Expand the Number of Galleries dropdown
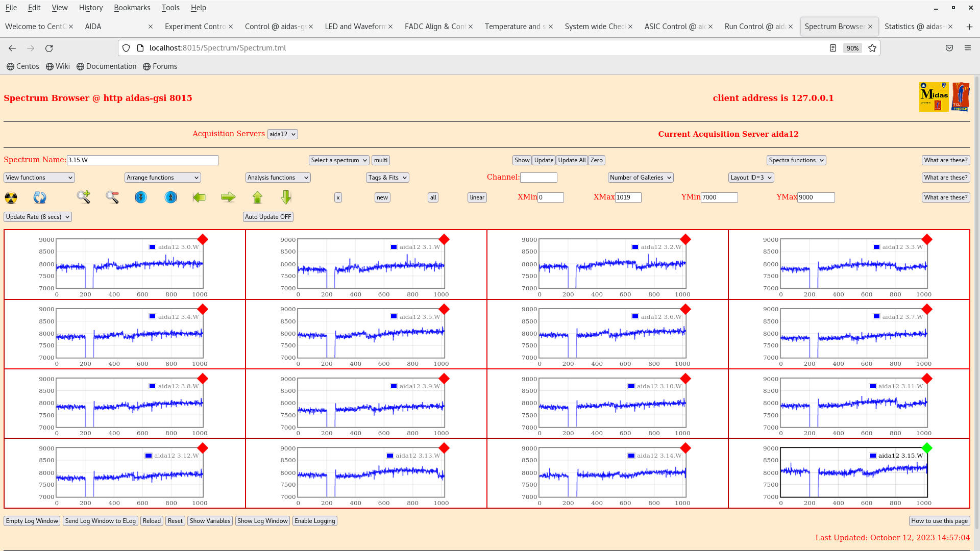The height and width of the screenshot is (551, 980). (640, 178)
